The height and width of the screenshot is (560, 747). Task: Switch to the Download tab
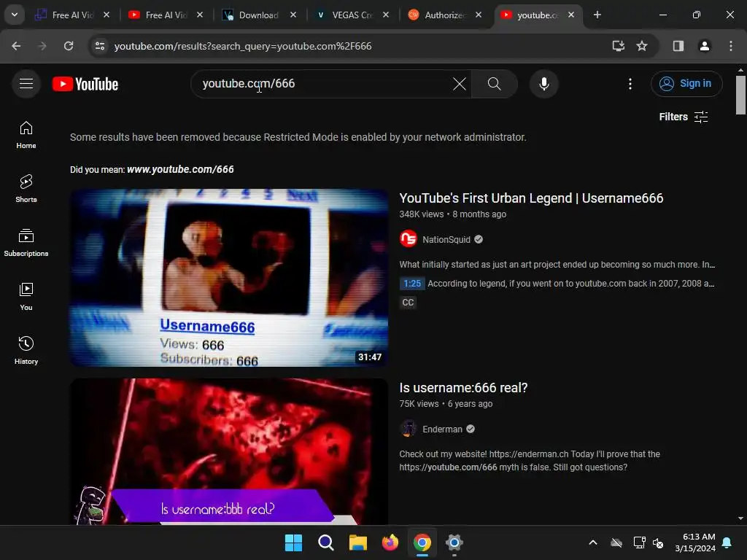pyautogui.click(x=258, y=15)
